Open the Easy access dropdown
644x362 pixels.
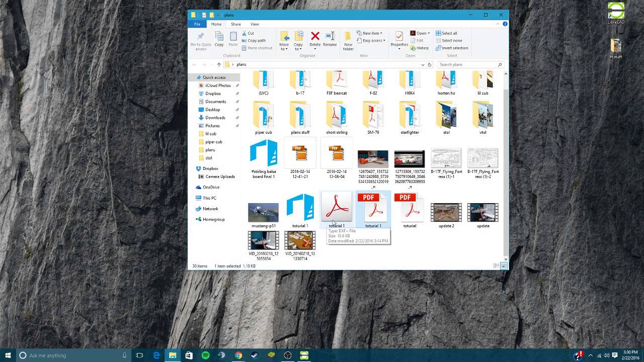(x=371, y=41)
